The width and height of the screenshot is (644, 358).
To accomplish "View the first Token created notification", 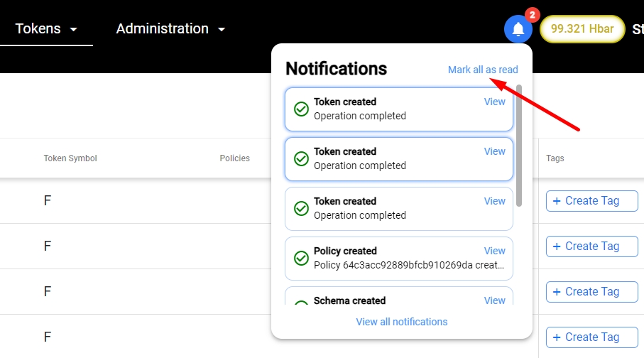I will click(494, 102).
